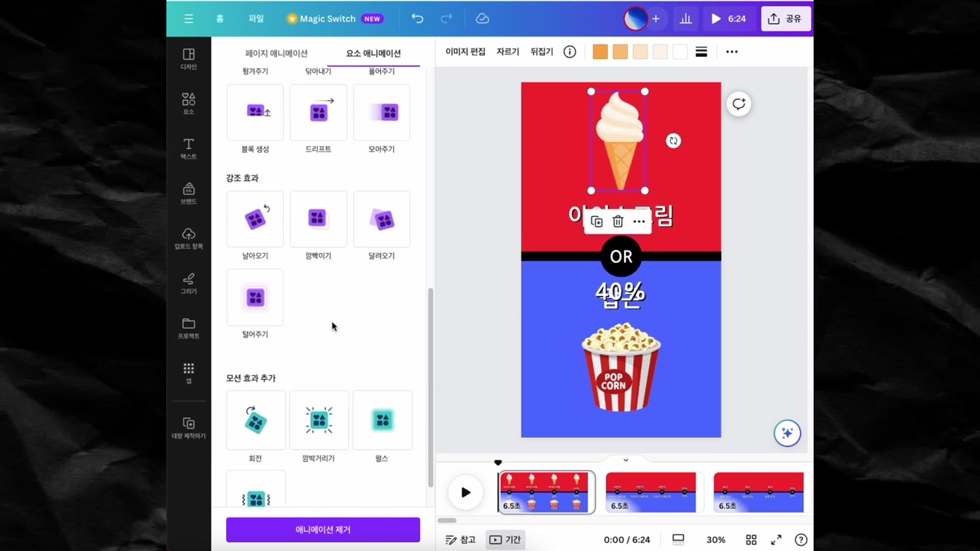
Task: Select the light orange color swatch
Action: point(620,52)
